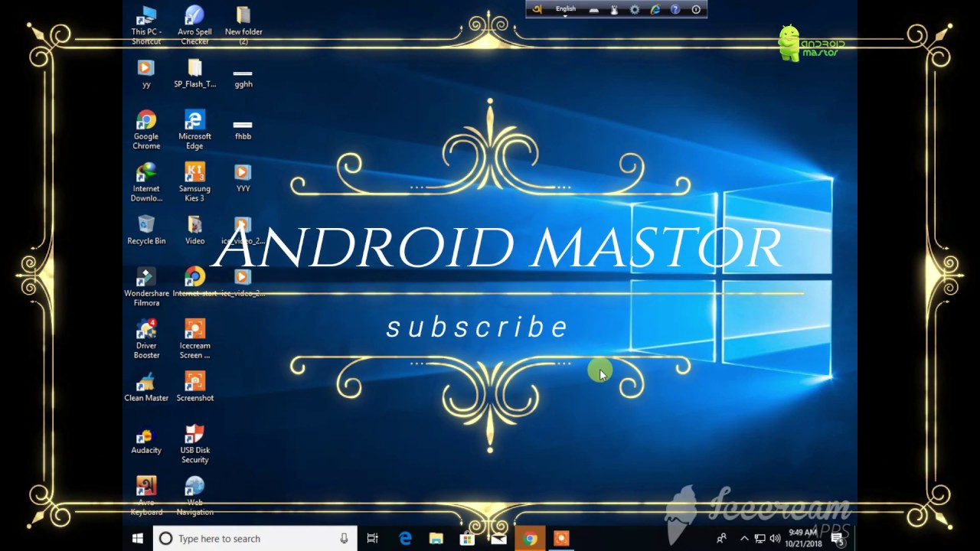The height and width of the screenshot is (551, 980).
Task: Select the fhbb file icon
Action: point(243,130)
